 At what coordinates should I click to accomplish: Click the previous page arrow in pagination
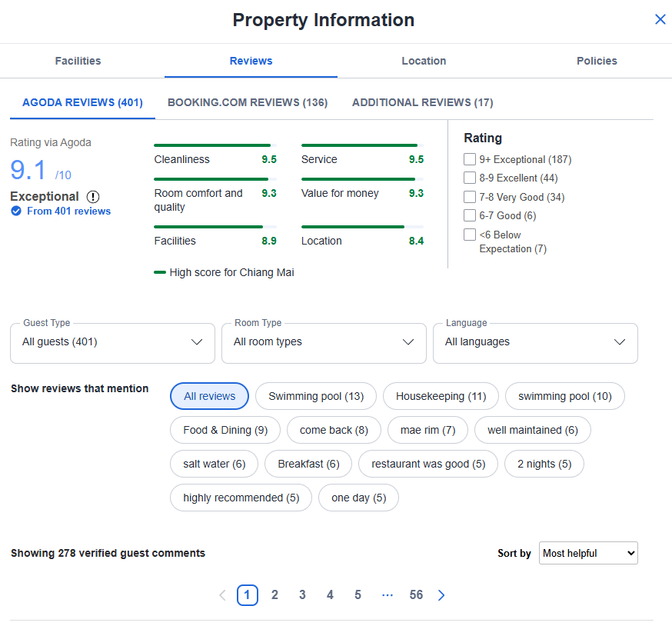click(x=222, y=595)
